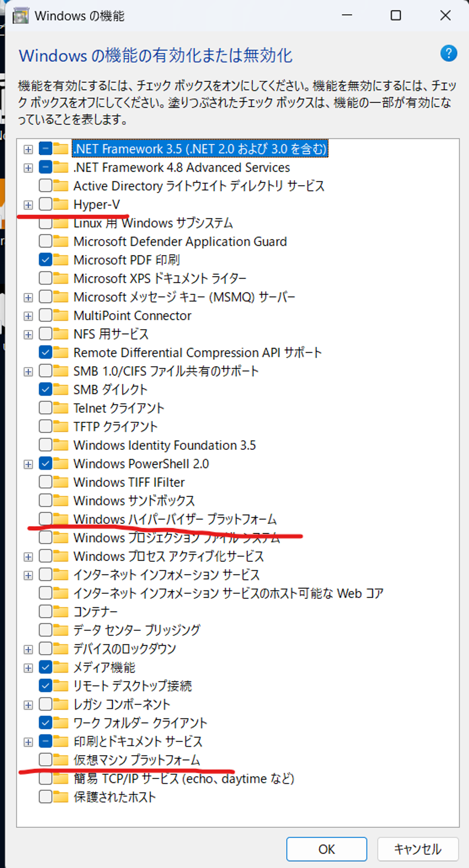Check the TFTP クライアント box
This screenshot has height=868, width=469.
(x=45, y=426)
